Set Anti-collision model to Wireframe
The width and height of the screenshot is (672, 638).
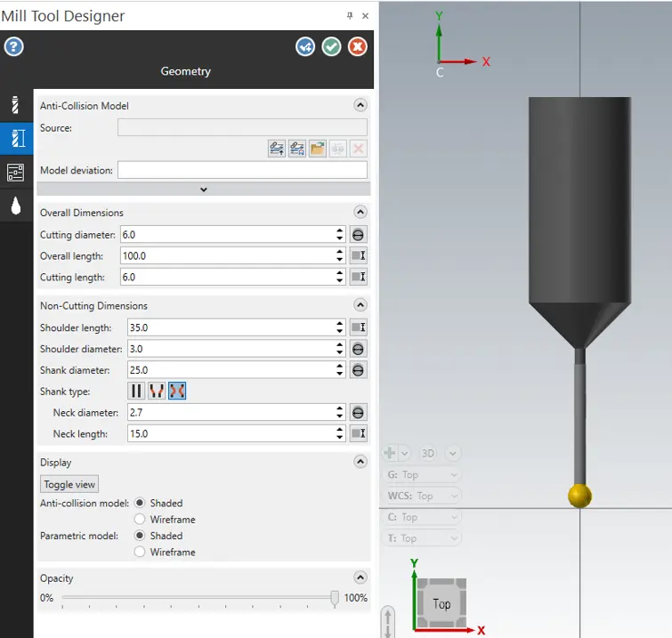(140, 520)
